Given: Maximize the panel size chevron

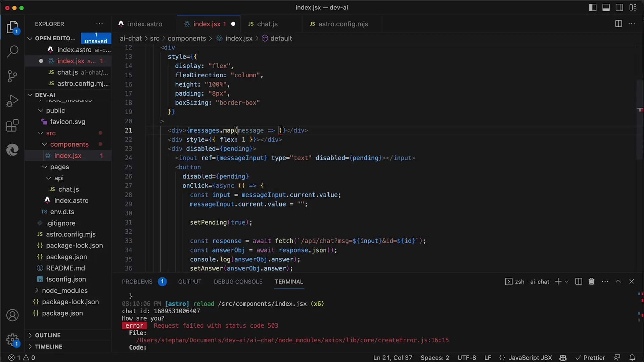Looking at the screenshot, I should (x=618, y=281).
